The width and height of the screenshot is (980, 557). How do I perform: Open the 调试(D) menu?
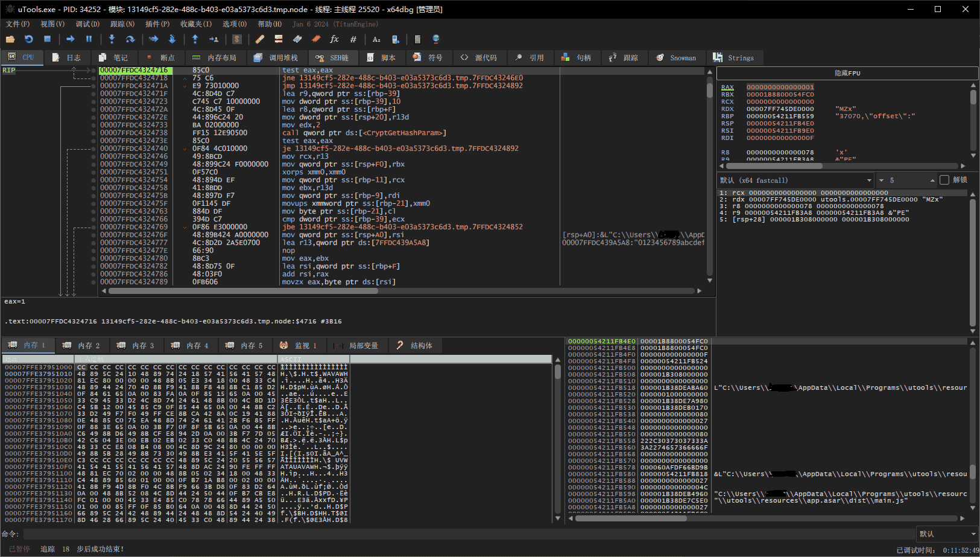click(87, 24)
